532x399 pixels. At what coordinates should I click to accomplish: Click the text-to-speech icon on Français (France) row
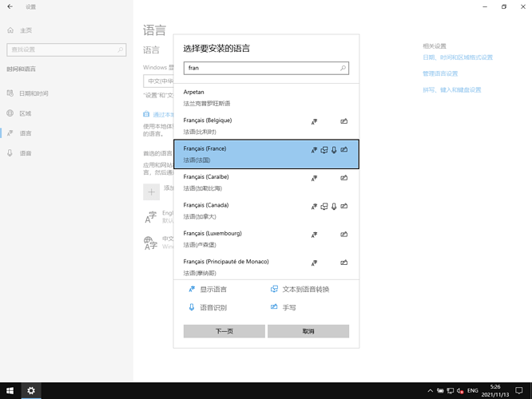pos(324,150)
